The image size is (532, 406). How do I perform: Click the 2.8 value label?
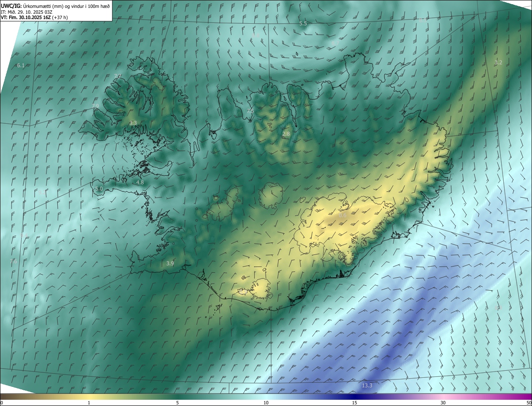(286, 134)
